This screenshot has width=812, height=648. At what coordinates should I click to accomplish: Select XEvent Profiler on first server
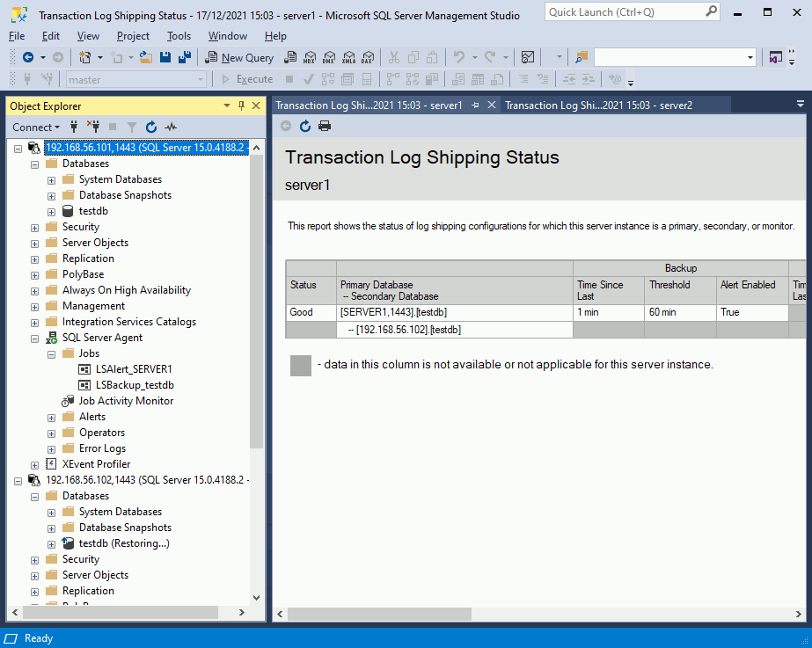point(96,464)
